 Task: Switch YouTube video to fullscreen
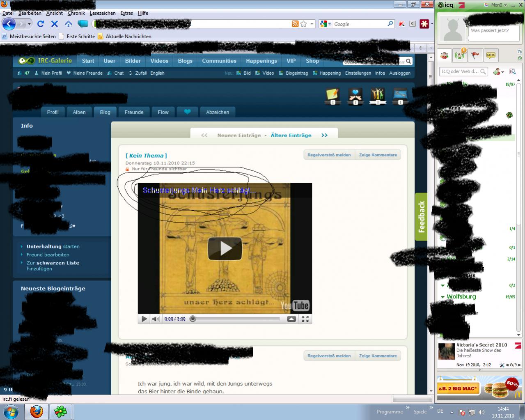(x=305, y=319)
